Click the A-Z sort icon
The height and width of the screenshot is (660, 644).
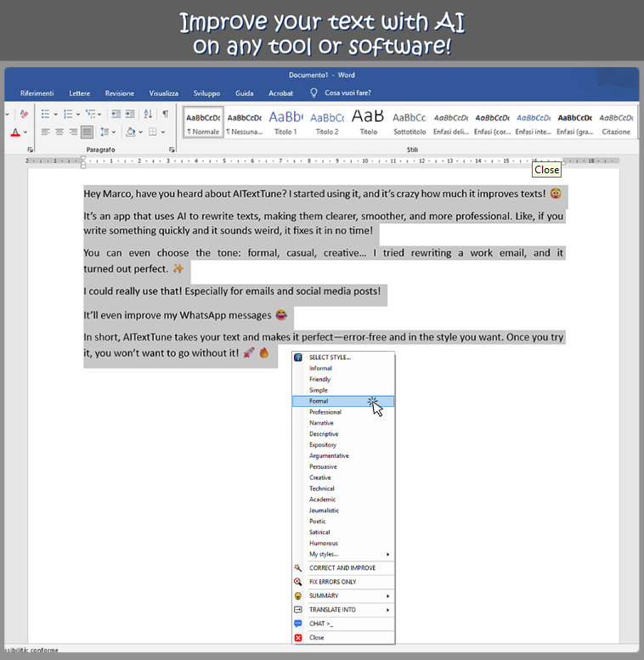(148, 114)
